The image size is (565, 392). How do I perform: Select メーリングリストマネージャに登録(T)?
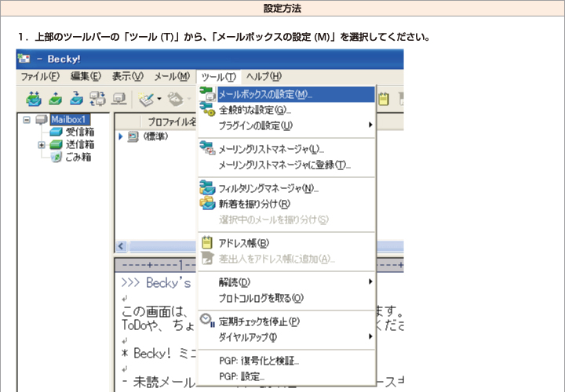(286, 165)
